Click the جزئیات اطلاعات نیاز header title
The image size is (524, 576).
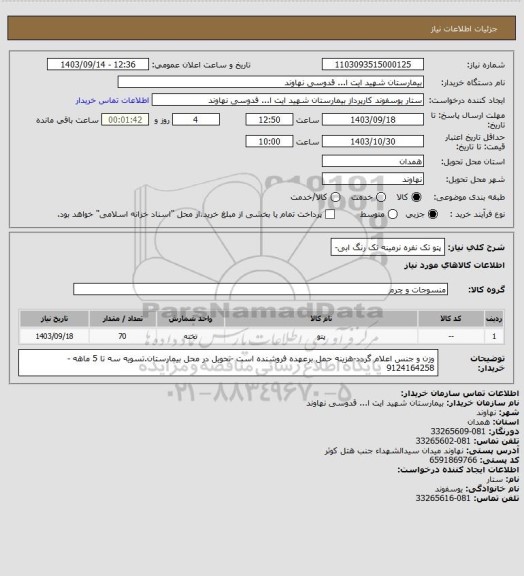point(464,29)
